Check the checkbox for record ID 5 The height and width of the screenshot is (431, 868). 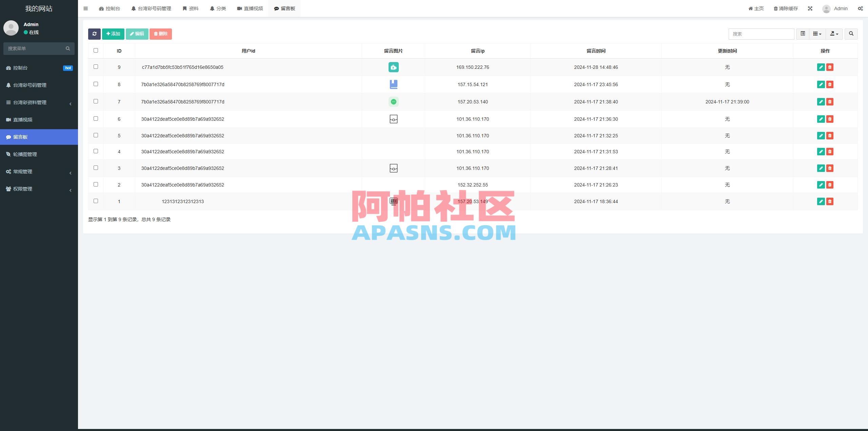pyautogui.click(x=96, y=135)
